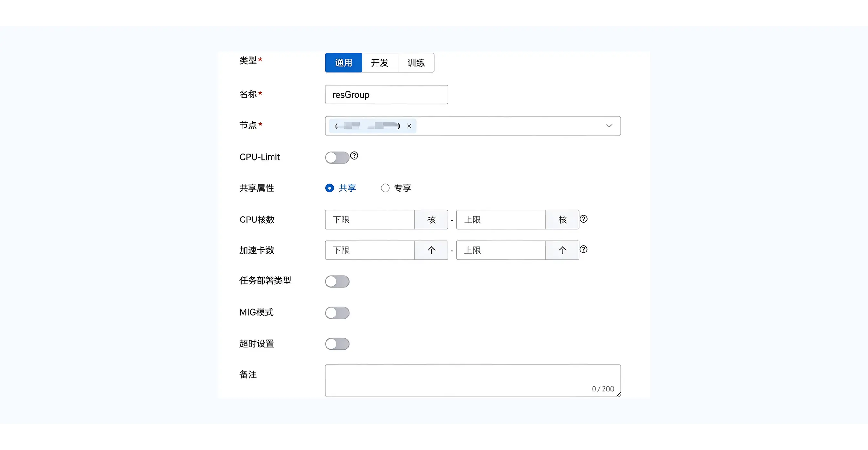Screen dimensions: 868x450
Task: Click the 名称 input field containing resGroup
Action: (386, 95)
